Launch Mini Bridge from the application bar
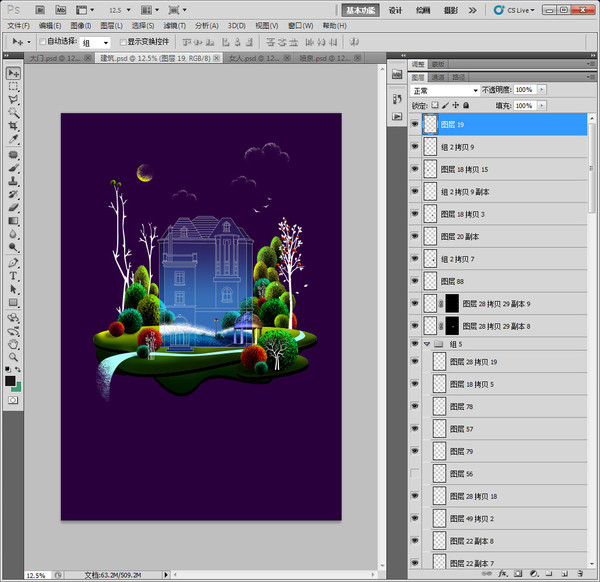Viewport: 600px width, 582px height. [x=61, y=10]
